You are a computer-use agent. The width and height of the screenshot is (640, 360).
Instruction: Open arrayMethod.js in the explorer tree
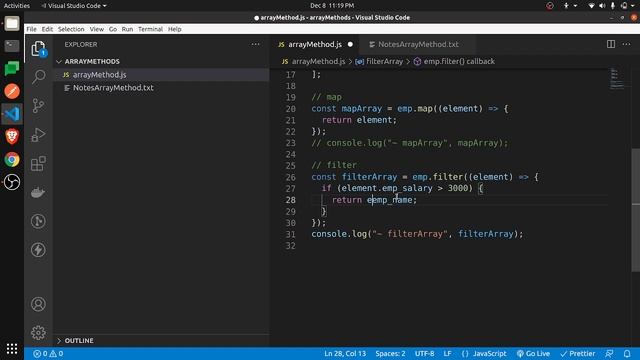pos(162,75)
